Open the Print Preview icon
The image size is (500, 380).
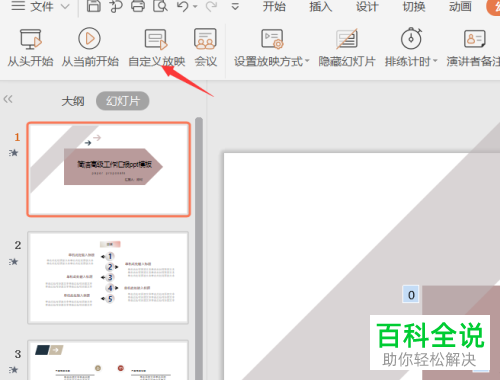pyautogui.click(x=160, y=6)
